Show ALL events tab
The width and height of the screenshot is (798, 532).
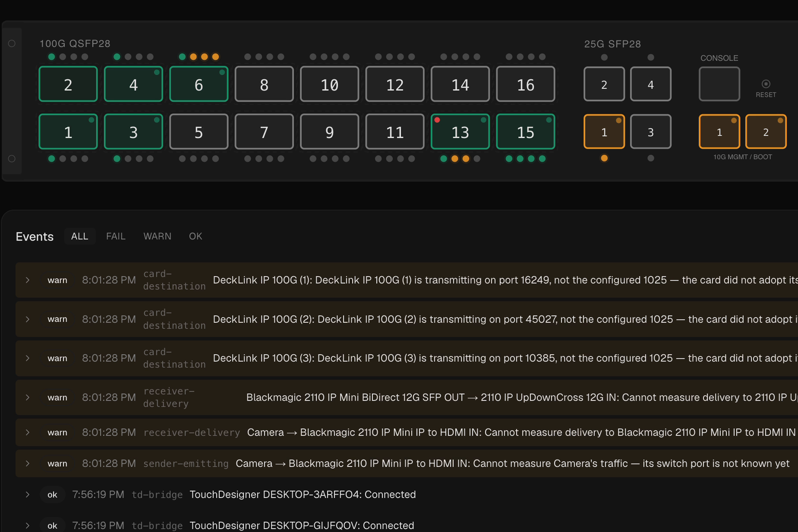pos(80,236)
